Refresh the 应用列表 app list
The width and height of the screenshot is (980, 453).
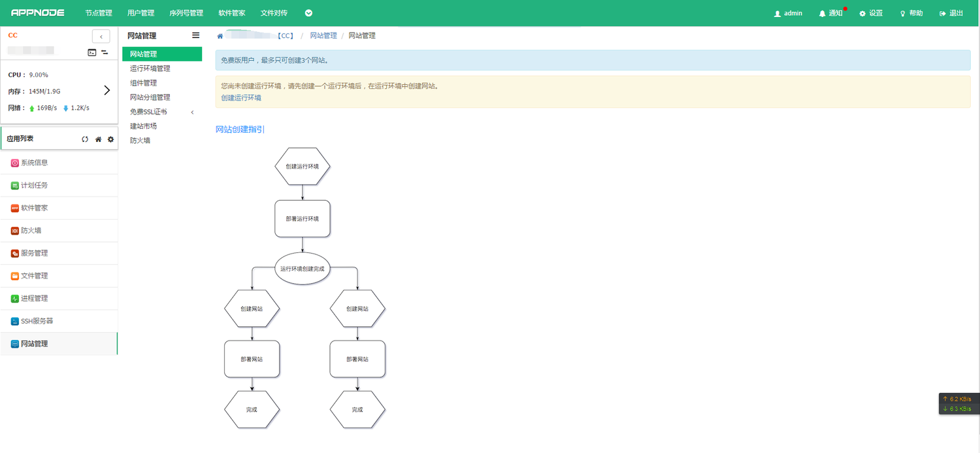click(x=85, y=139)
